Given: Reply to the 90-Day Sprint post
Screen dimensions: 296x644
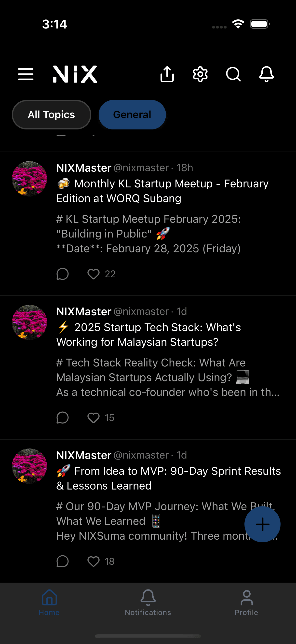Looking at the screenshot, I should [x=62, y=561].
